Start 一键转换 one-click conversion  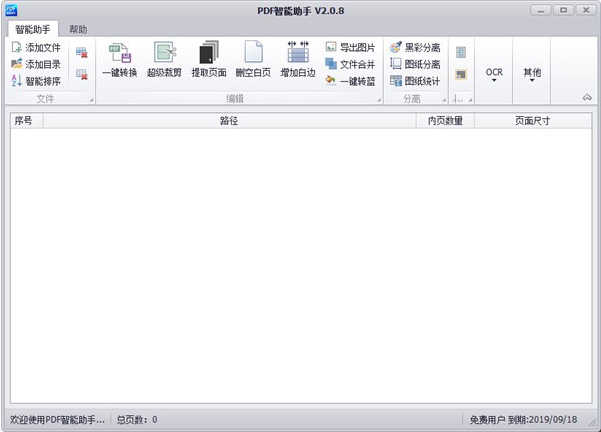(120, 59)
